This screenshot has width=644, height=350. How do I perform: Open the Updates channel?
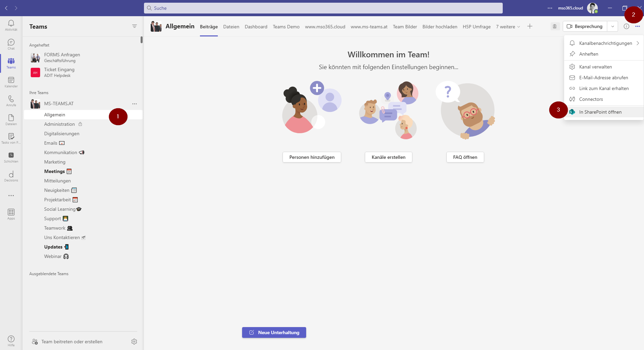(x=83, y=247)
